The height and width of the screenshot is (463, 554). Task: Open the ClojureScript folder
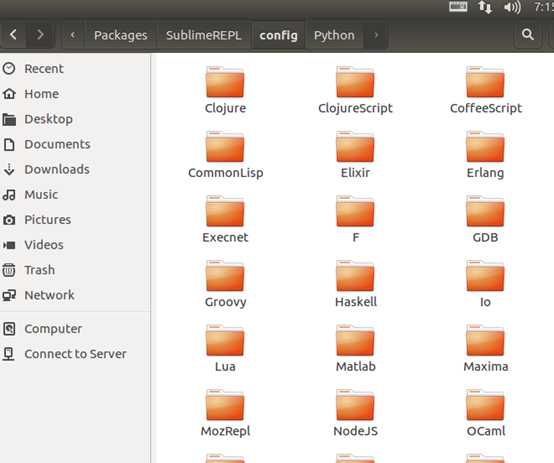coord(355,90)
